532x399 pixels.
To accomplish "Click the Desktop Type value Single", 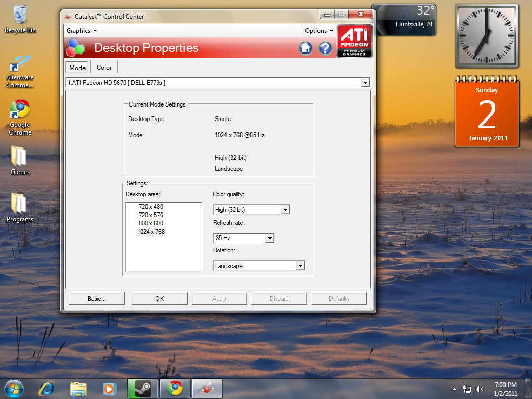I will (x=222, y=119).
